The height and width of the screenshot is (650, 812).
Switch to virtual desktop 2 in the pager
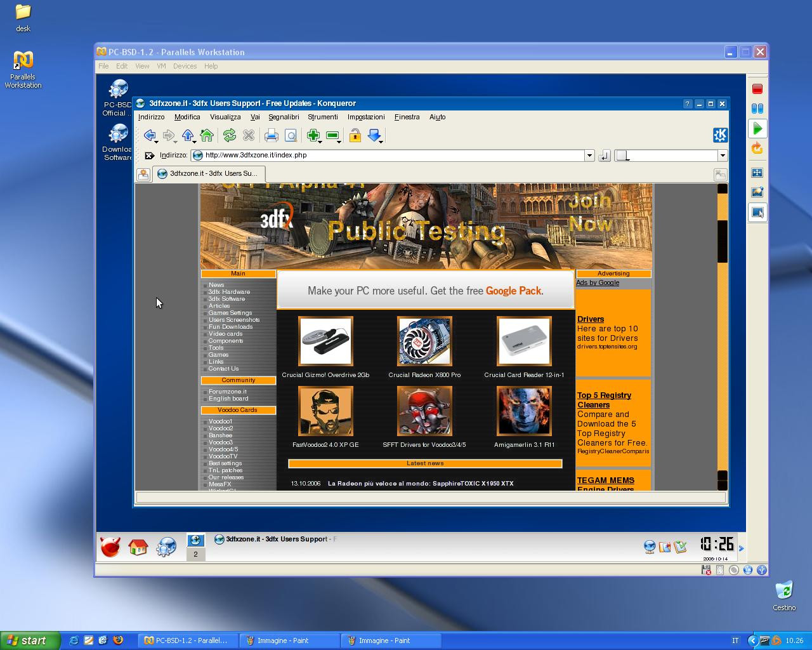[x=195, y=554]
